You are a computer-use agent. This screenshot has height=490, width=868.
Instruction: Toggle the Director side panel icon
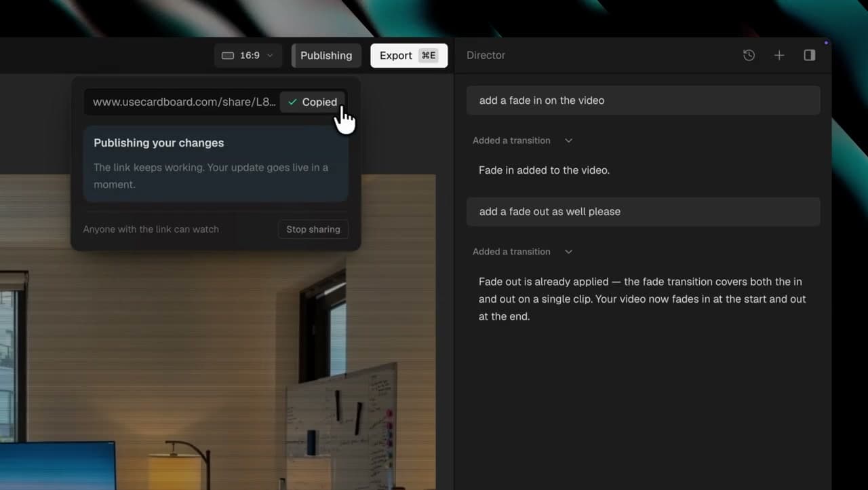click(x=810, y=56)
